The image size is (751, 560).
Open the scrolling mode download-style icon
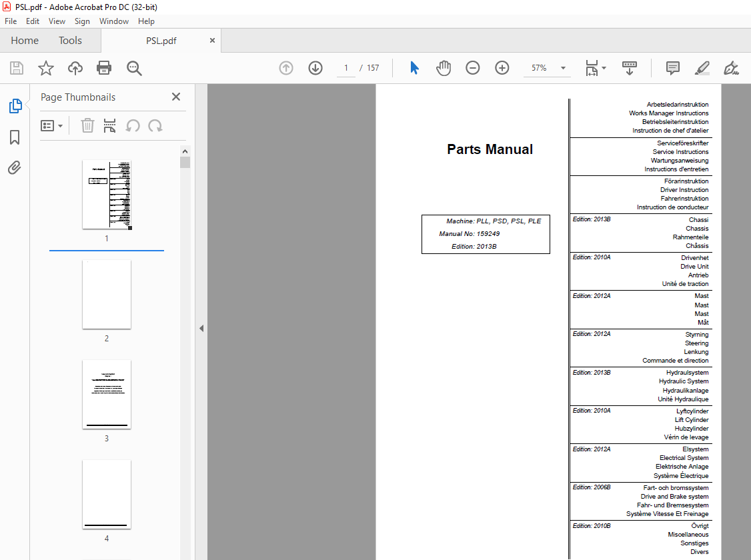coord(630,68)
